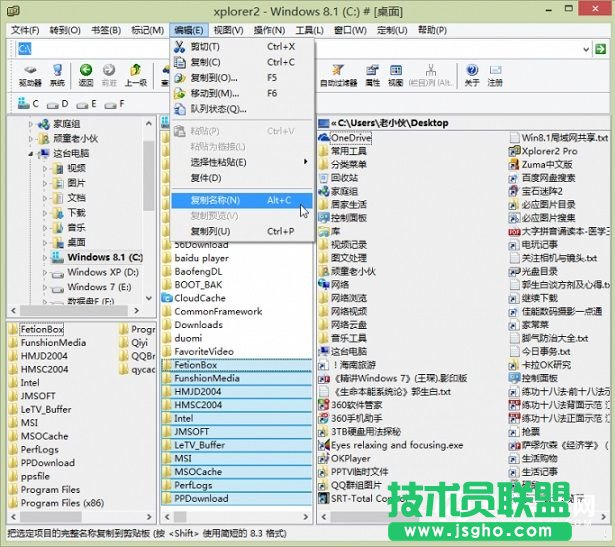Select Program Files (x86) in bottom-left pane
Viewport: 615px width, 547px height.
pyautogui.click(x=56, y=503)
